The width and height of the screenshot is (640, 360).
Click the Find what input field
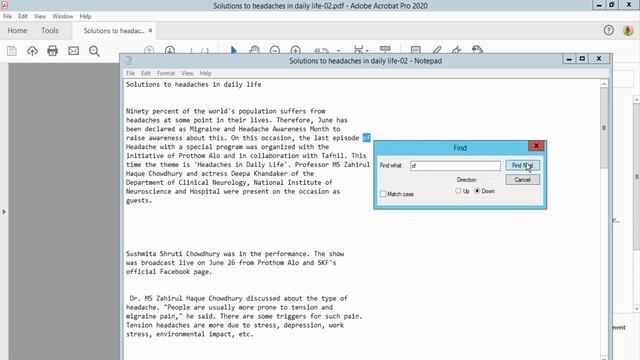click(x=455, y=166)
